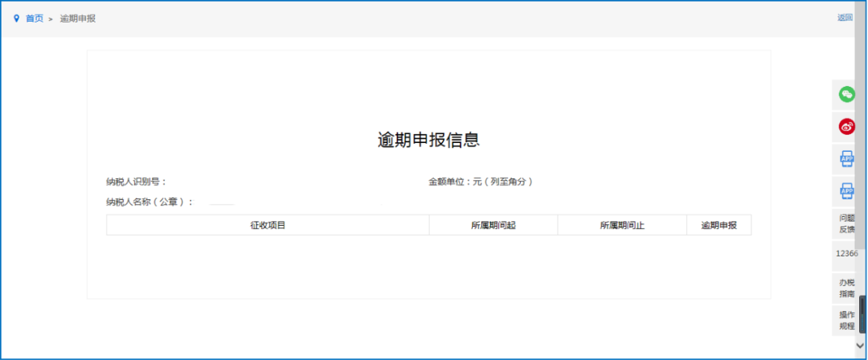Screen dimensions: 868x360
Task: Open the WeChat sidebar icon
Action: coord(846,94)
